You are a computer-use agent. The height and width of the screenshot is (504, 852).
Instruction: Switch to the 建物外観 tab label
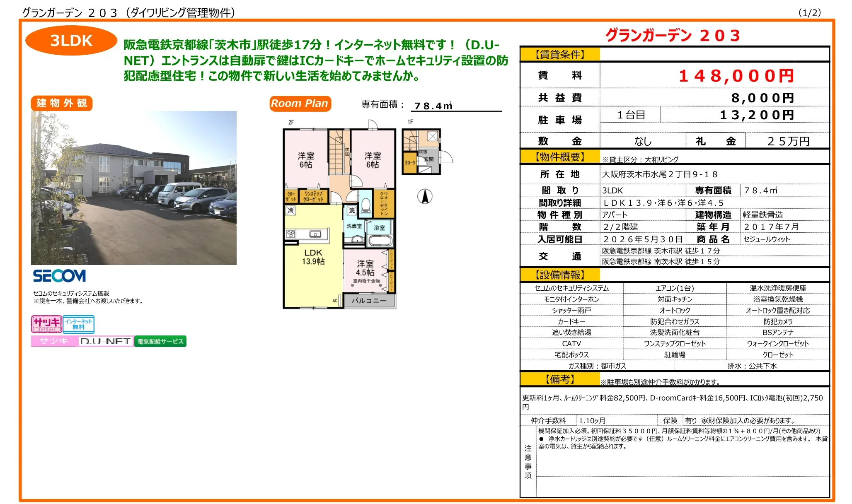click(61, 104)
